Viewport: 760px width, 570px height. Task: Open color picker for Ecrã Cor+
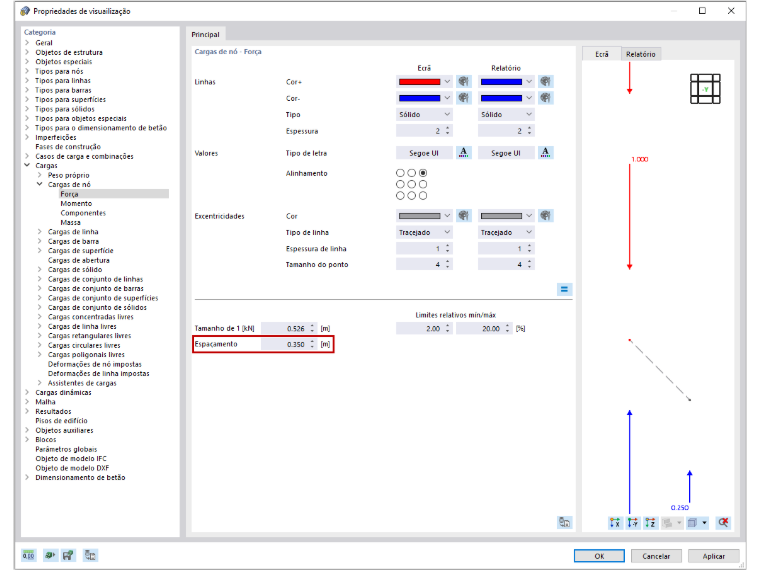point(464,81)
